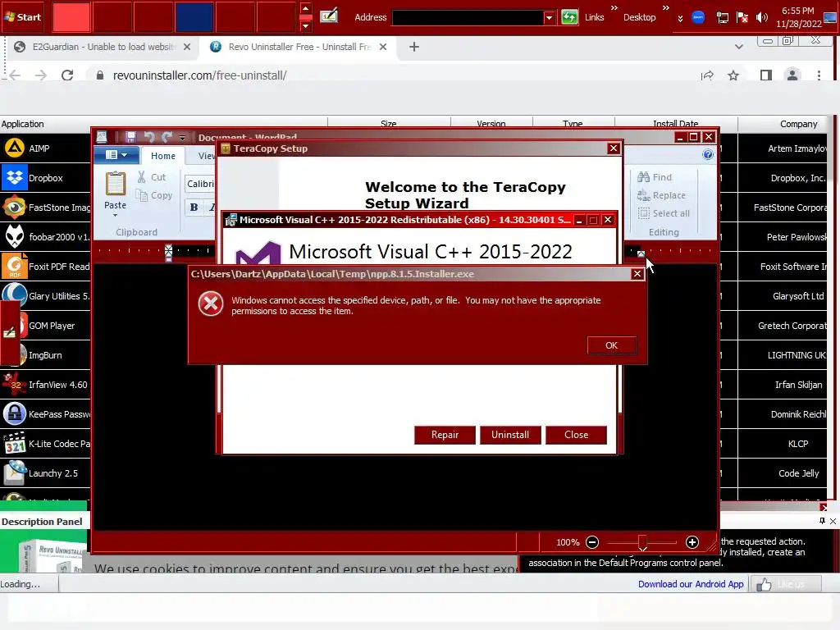Sort list by Application column header

(163, 124)
